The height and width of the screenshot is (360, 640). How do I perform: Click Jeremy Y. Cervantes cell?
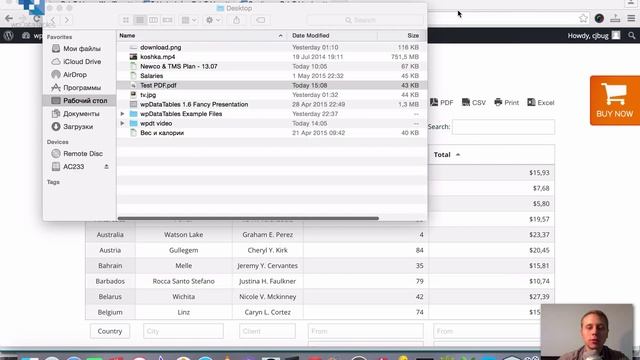tap(268, 266)
